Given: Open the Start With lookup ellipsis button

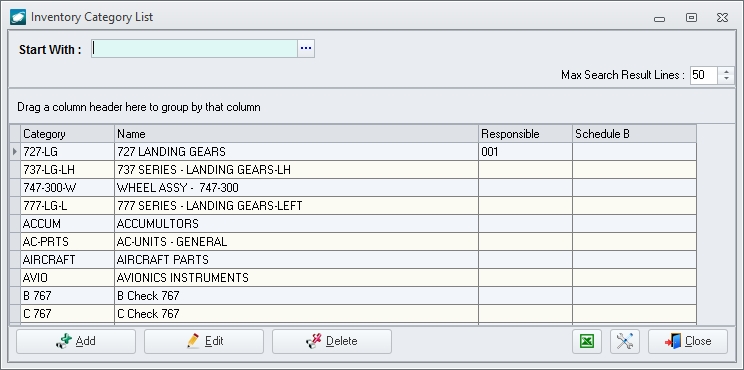Looking at the screenshot, I should point(306,48).
